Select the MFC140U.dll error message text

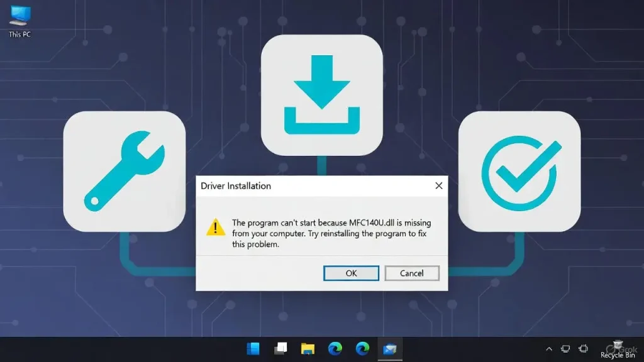330,233
